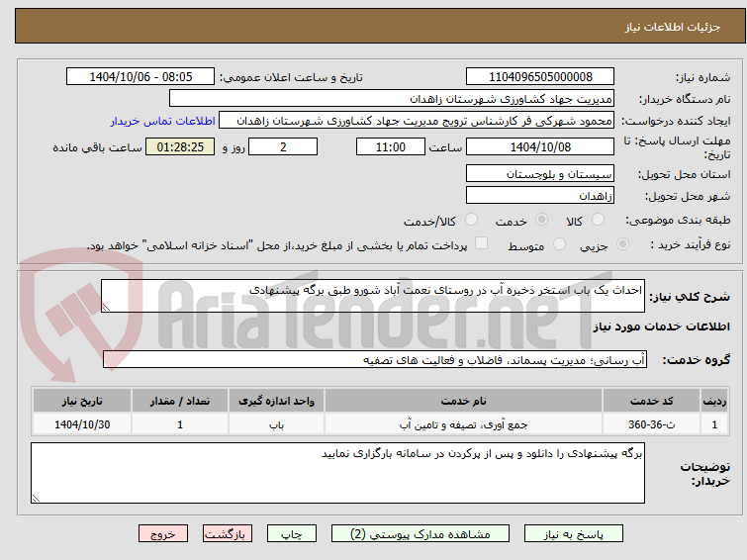Click the اطلاعات خدمات مورد نیاز heading
The image size is (747, 560).
(661, 327)
